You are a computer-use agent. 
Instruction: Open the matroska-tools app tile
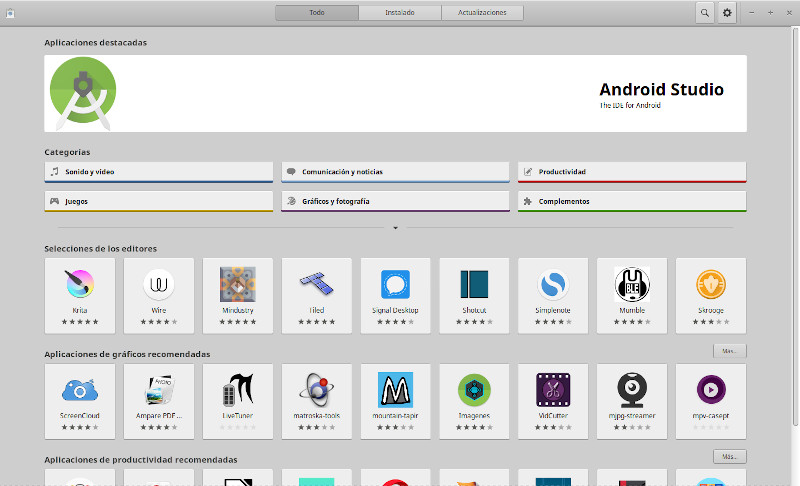point(316,401)
